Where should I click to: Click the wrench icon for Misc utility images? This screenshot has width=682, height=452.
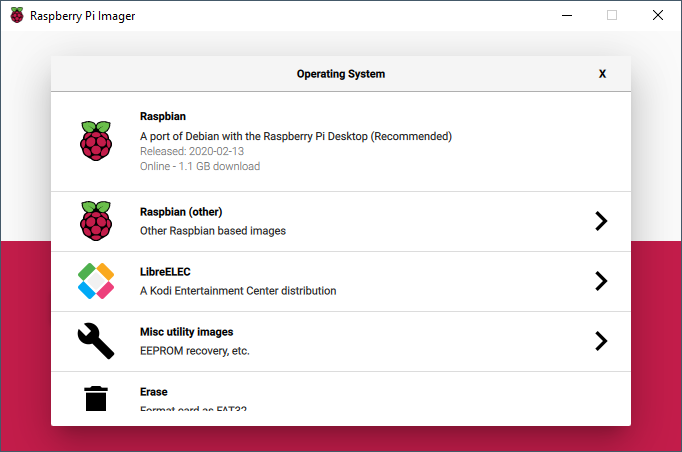tap(96, 341)
